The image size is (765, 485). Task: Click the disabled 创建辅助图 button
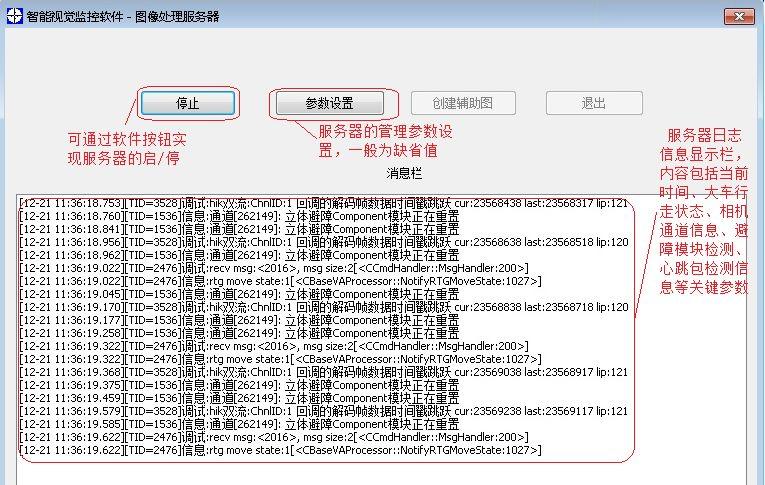point(463,103)
